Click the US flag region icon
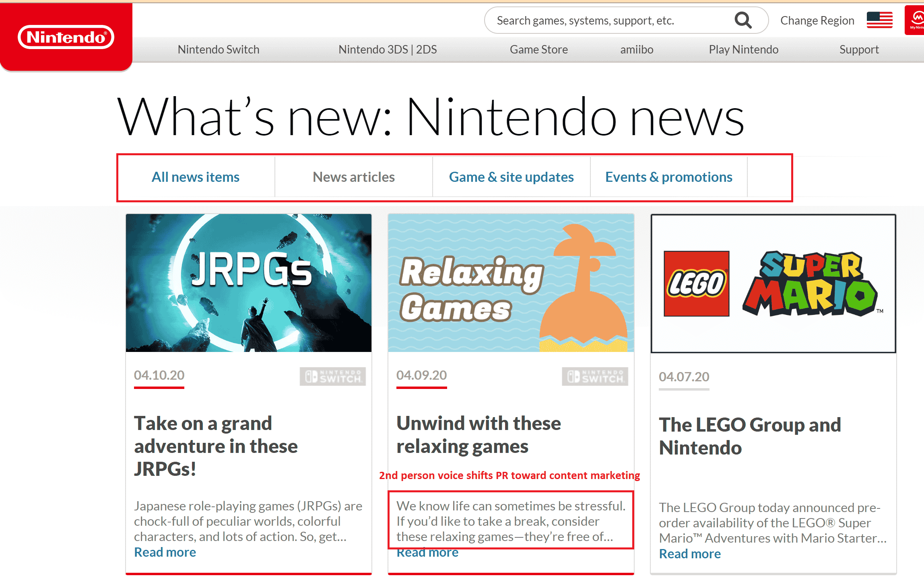Viewport: 924px width, 578px height. (880, 20)
